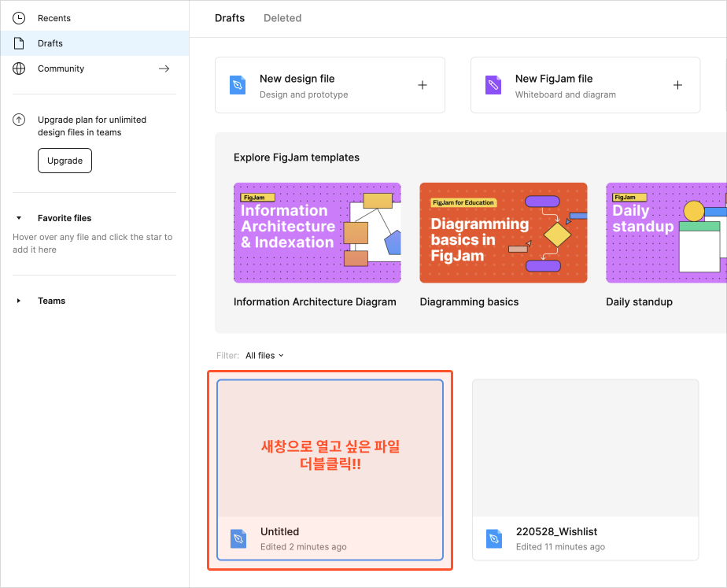Open Recents in the sidebar
Screen dimensions: 727x588
(94, 18)
